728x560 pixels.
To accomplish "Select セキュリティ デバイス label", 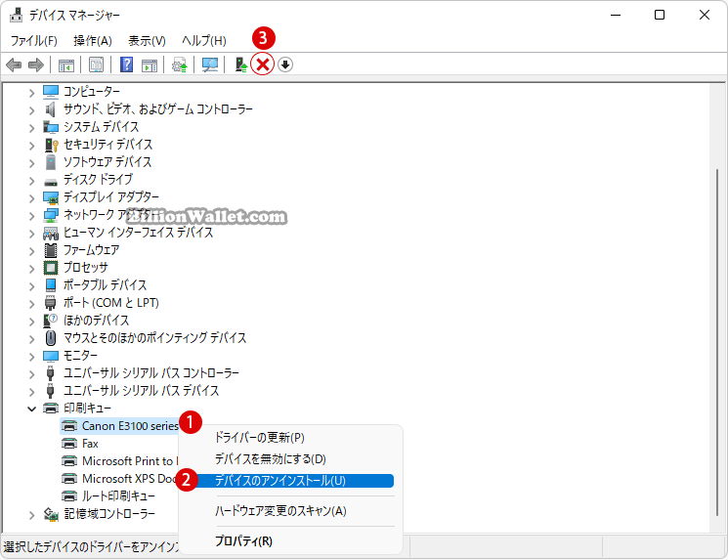I will (107, 145).
